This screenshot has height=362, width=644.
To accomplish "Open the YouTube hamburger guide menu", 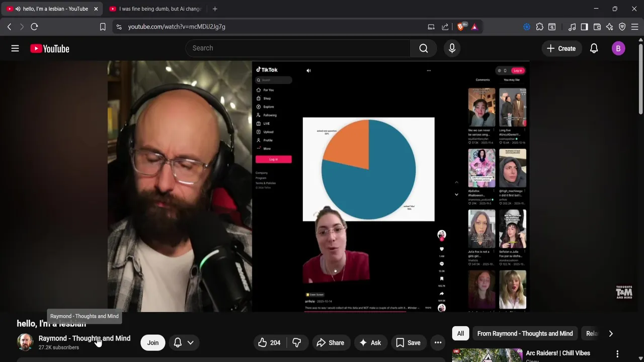I will click(15, 48).
